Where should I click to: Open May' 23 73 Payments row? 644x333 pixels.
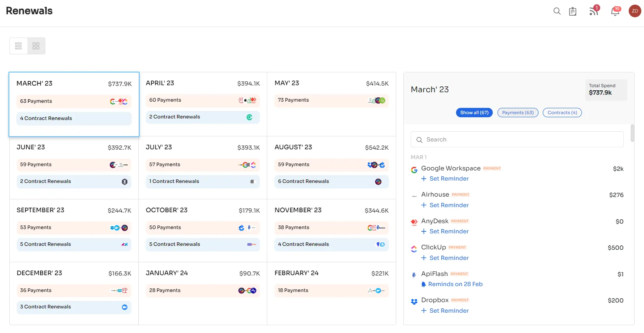click(x=331, y=100)
